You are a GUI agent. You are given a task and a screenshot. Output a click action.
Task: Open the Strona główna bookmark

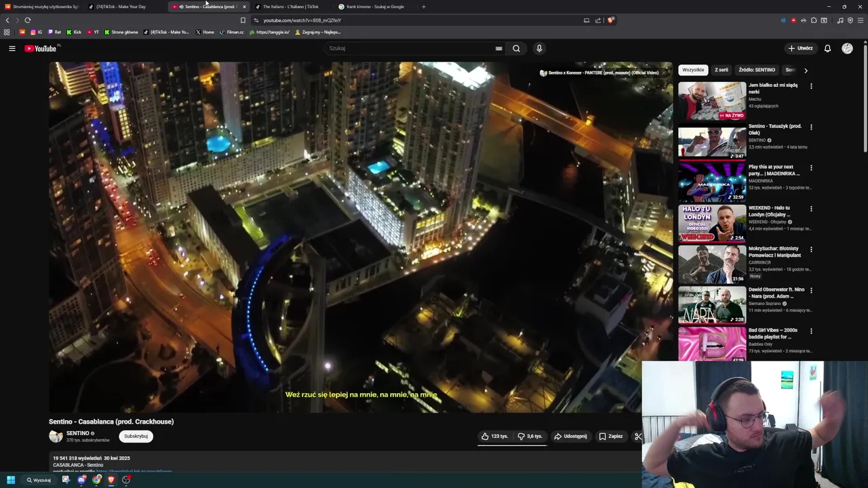tap(121, 32)
